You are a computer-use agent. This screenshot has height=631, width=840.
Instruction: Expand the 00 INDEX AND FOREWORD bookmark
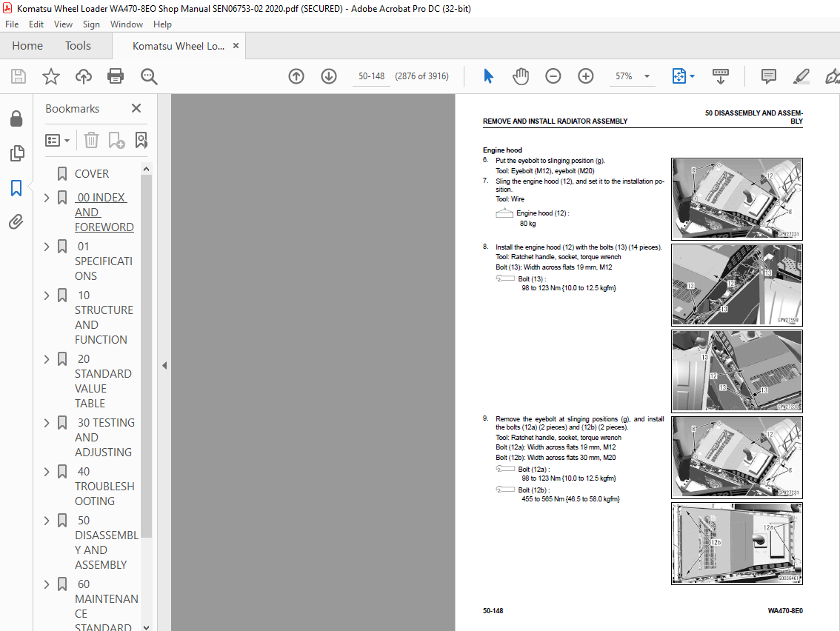click(47, 198)
